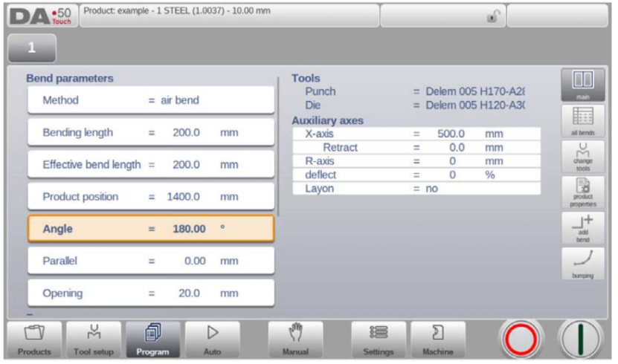Start Auto mode
The height and width of the screenshot is (364, 618).
click(x=213, y=339)
